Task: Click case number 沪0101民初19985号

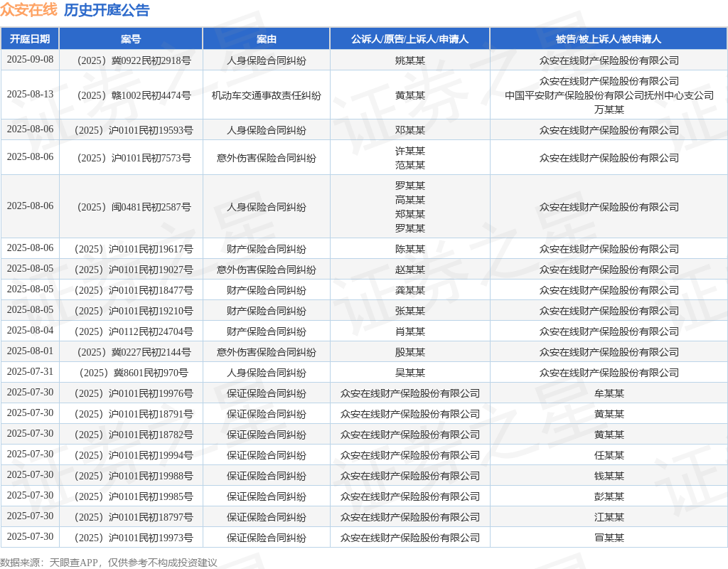Action: (134, 496)
